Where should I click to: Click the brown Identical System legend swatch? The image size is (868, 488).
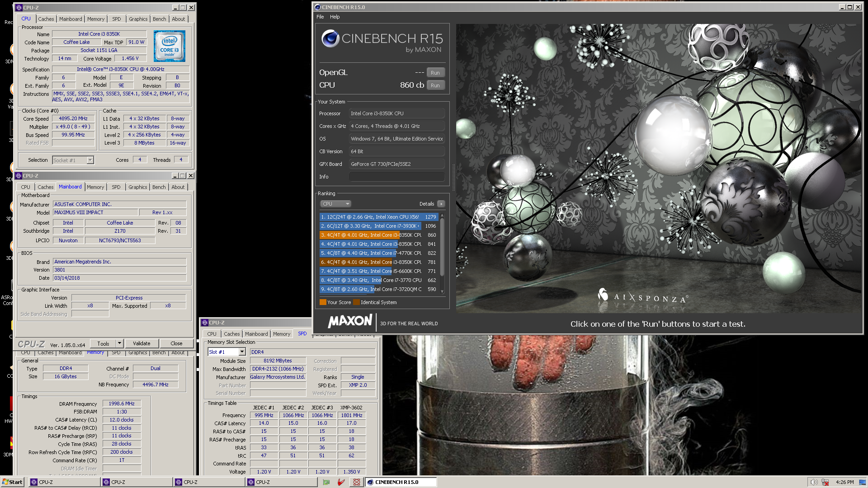click(356, 302)
